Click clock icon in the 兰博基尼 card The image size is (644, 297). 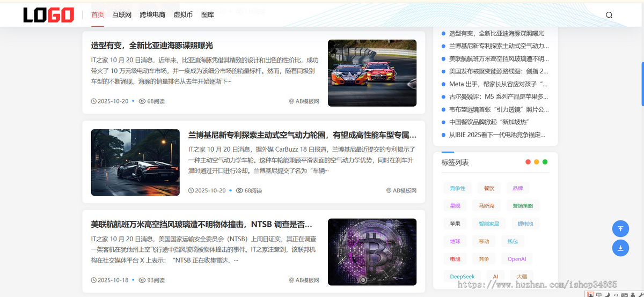191,191
